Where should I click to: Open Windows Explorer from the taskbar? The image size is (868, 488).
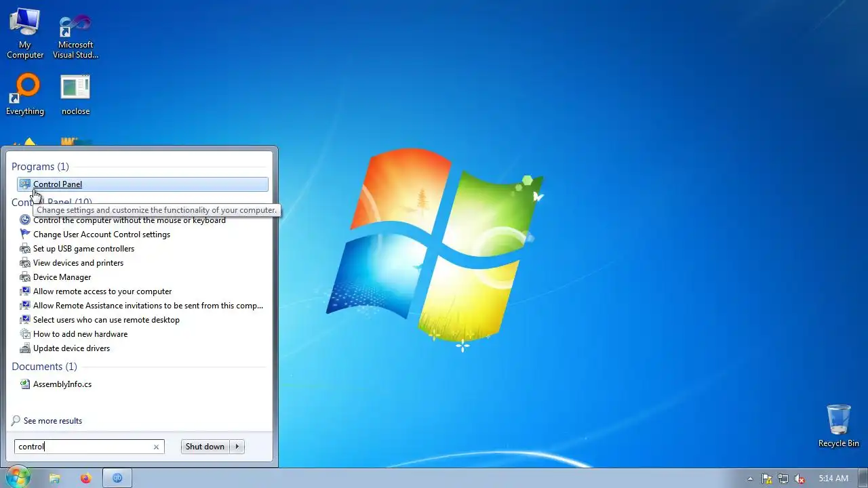pos(55,478)
